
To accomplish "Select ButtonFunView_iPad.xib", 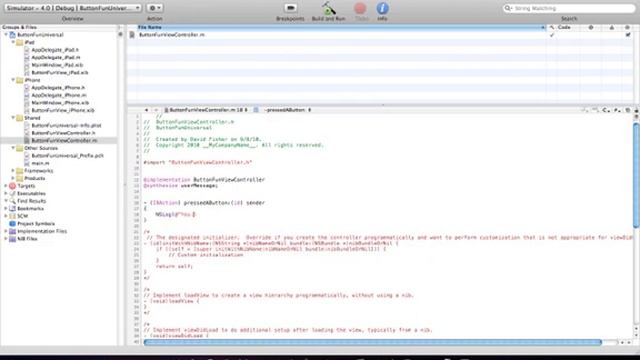I will click(60, 73).
